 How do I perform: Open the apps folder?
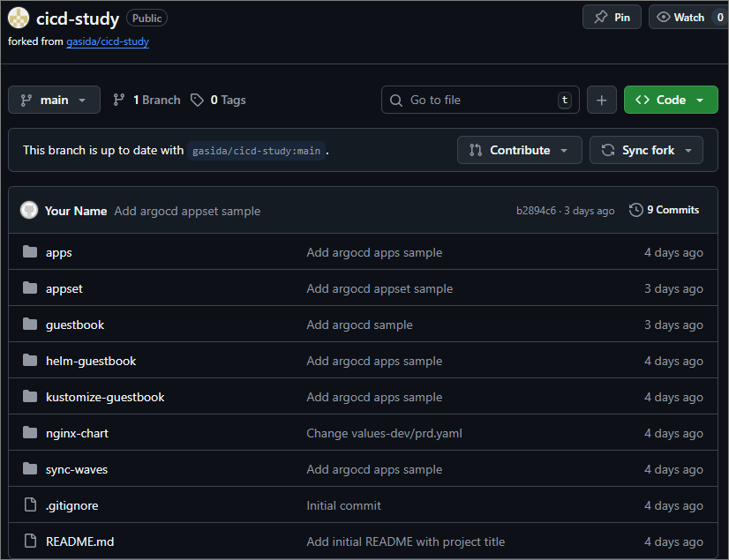pos(58,253)
